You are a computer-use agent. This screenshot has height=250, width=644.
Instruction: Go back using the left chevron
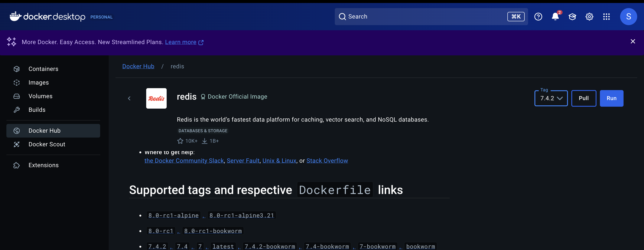[129, 98]
